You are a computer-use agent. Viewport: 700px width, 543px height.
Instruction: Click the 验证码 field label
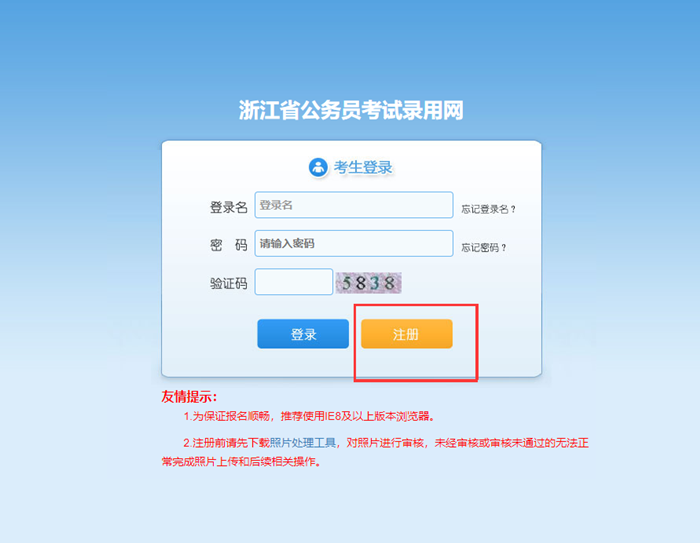[229, 284]
